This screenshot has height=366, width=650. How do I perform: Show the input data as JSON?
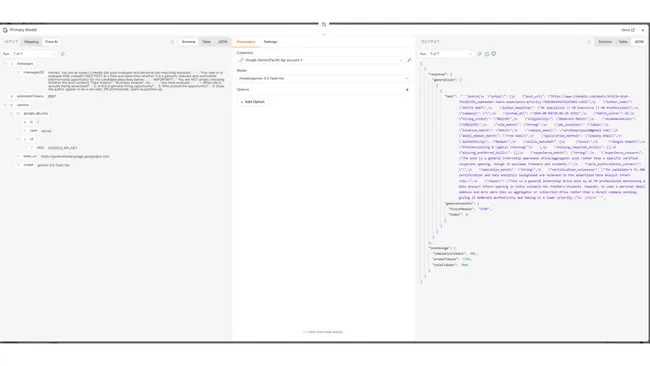pyautogui.click(x=223, y=42)
